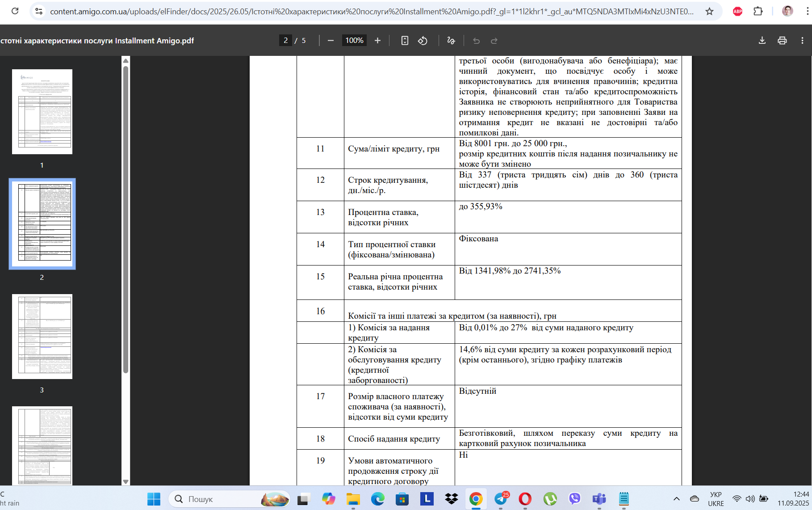Bookmark this page with the star icon

click(709, 11)
